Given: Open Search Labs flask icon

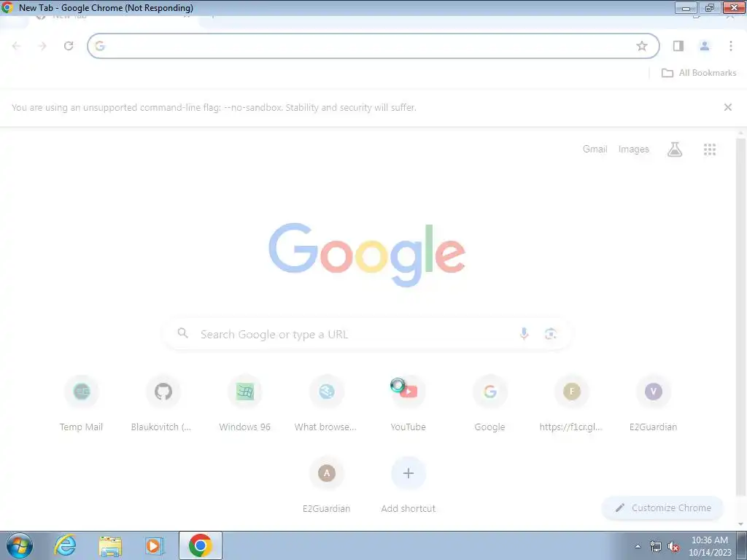Looking at the screenshot, I should click(x=675, y=149).
